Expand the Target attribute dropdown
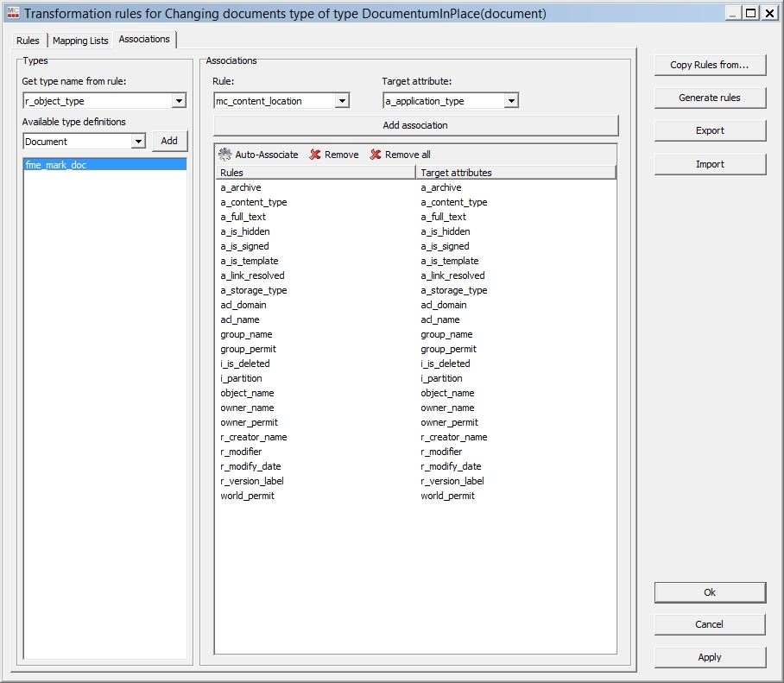784x683 pixels. pos(511,101)
